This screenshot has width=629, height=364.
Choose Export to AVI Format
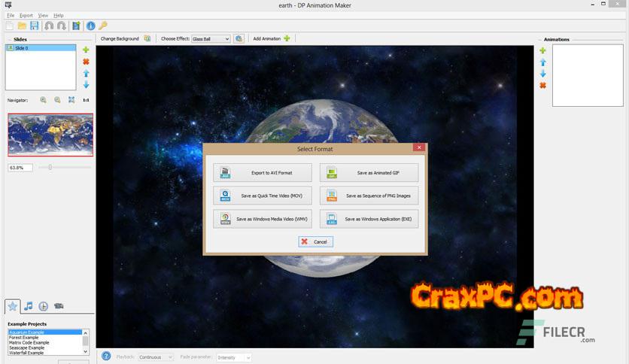(x=262, y=172)
